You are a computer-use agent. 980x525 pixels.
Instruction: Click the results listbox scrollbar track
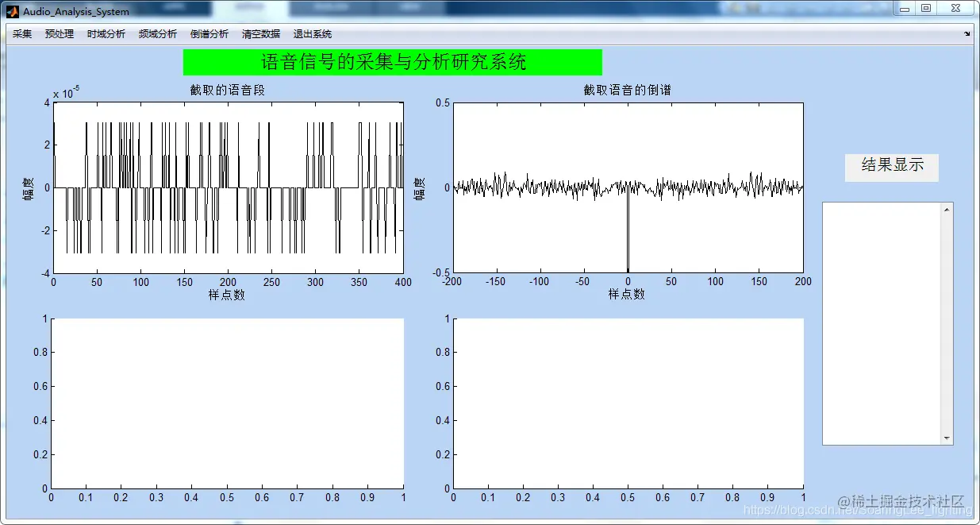(946, 323)
